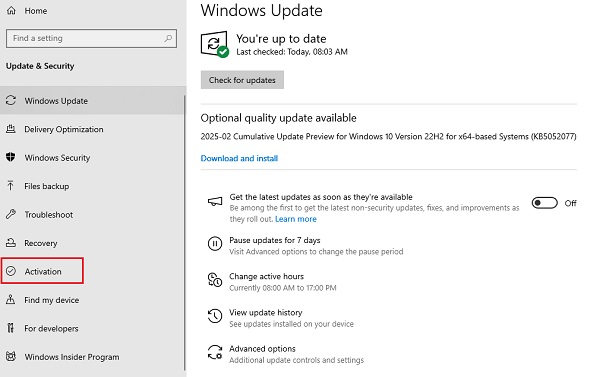Open the Activation settings page
This screenshot has width=600, height=377.
42,271
